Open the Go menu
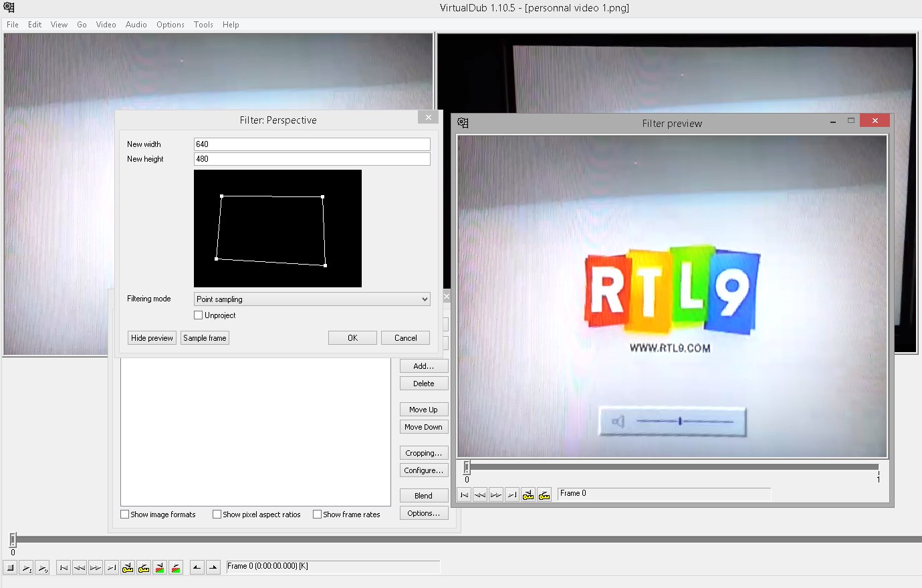Screen dimensions: 922x588 coord(82,25)
